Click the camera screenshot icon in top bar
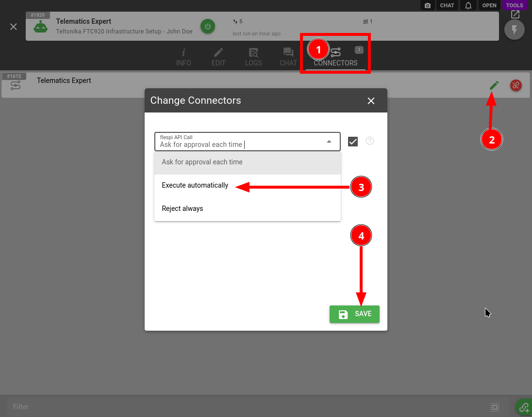 [428, 5]
